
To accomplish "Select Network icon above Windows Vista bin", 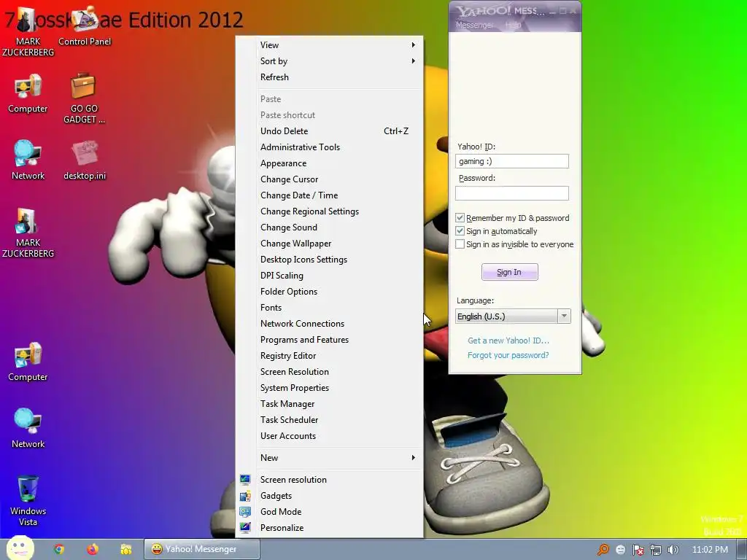I will [x=28, y=427].
